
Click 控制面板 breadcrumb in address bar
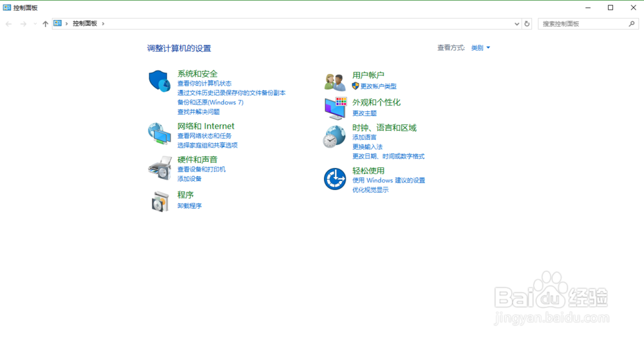point(85,23)
